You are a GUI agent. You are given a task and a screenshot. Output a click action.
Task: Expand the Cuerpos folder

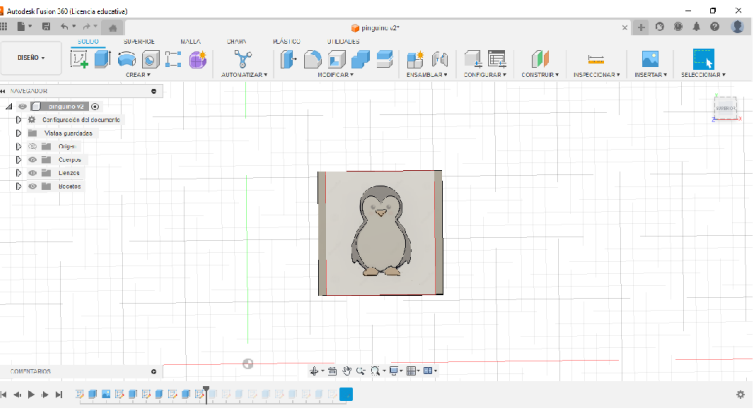[x=18, y=160]
